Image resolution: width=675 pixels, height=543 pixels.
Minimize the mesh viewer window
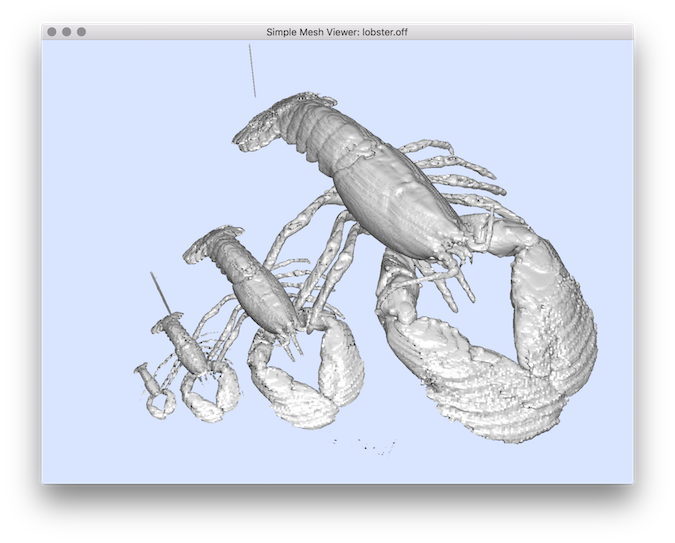[67, 31]
